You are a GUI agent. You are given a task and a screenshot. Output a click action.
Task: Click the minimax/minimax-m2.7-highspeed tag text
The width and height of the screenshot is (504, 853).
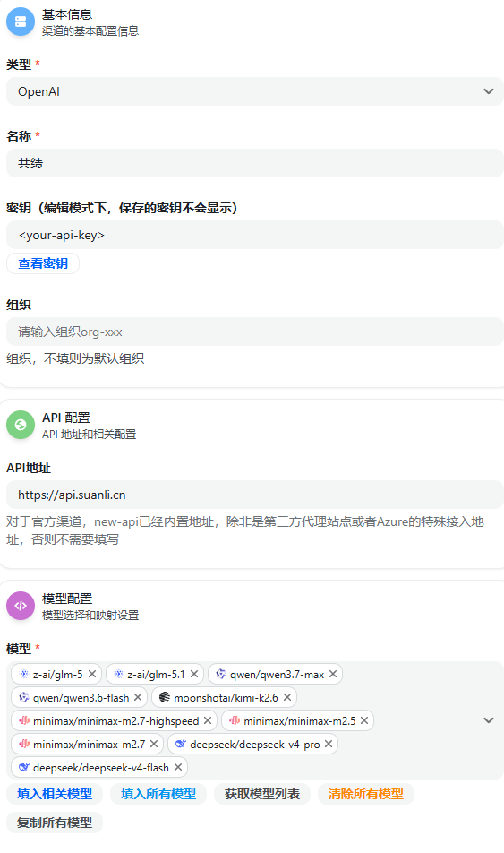click(x=115, y=720)
